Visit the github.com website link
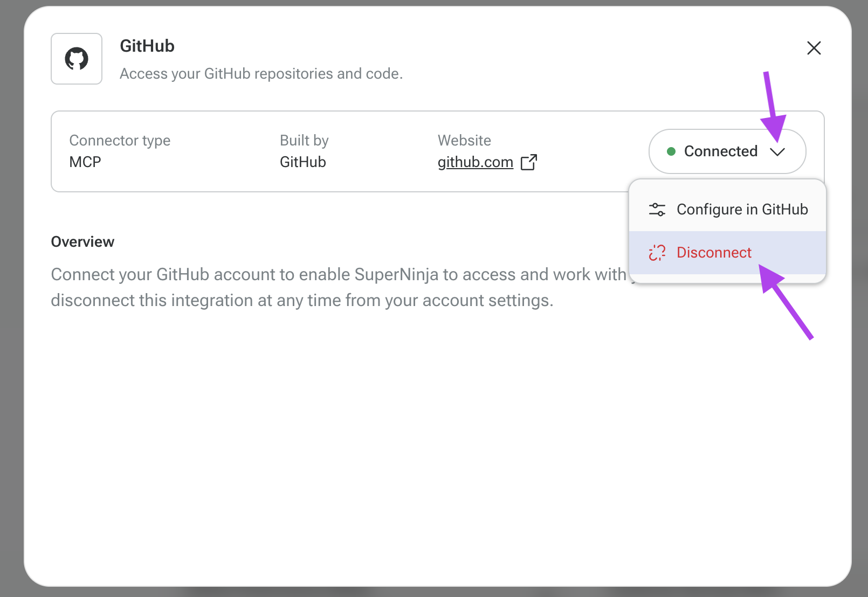This screenshot has height=597, width=868. tap(475, 162)
